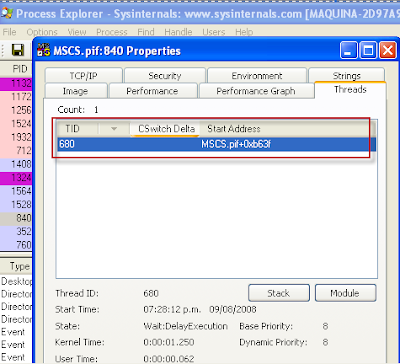Select process with PID 1324

(16, 178)
